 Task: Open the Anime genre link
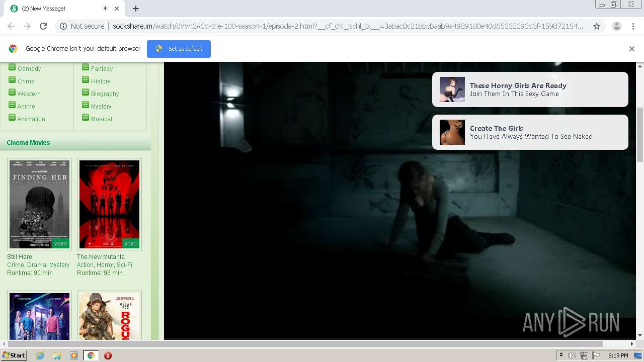pos(26,107)
